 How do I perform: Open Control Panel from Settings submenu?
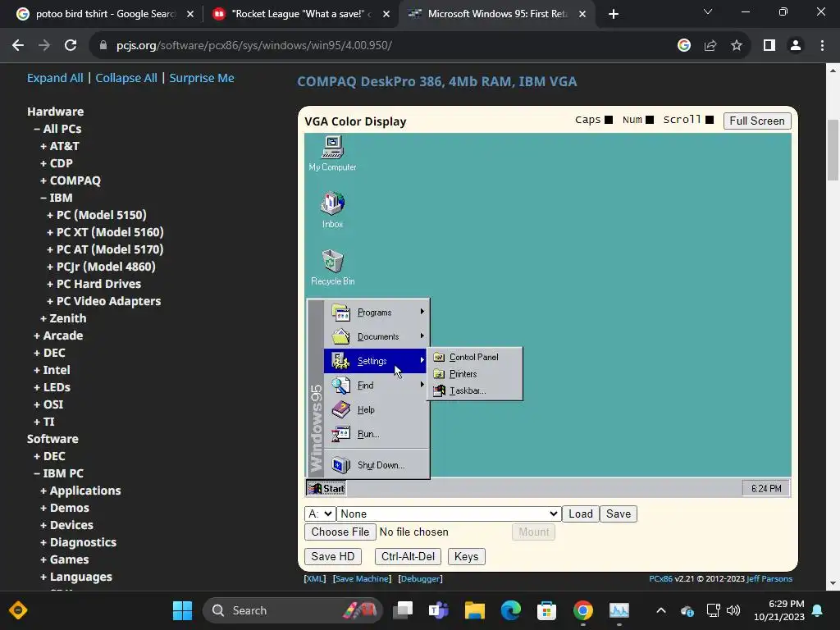pyautogui.click(x=474, y=357)
